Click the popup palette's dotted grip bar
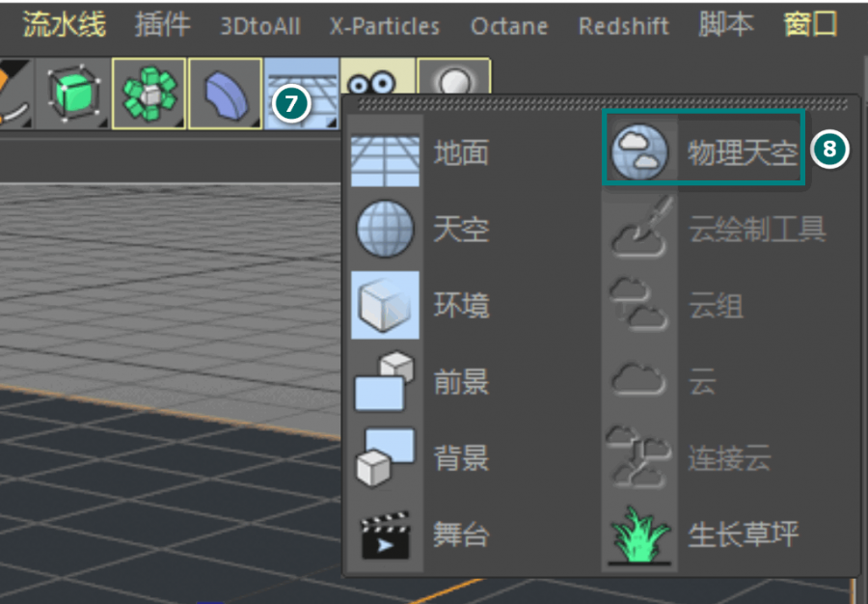 (602, 104)
